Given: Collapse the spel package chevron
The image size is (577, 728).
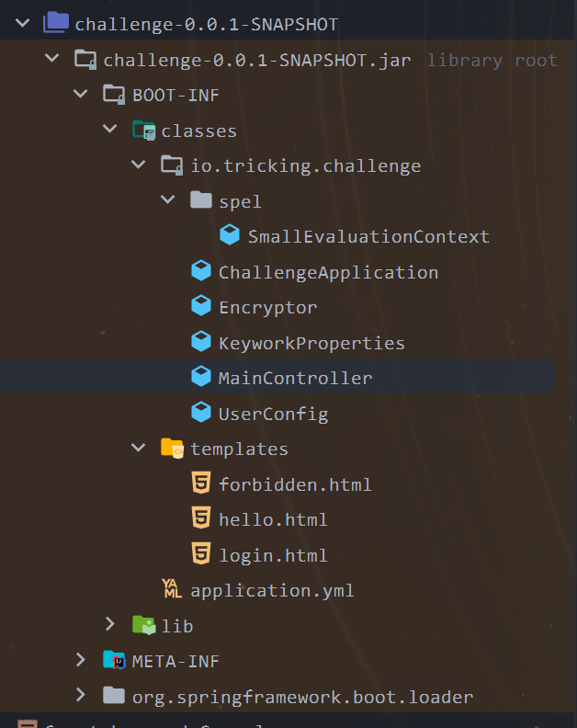Looking at the screenshot, I should tap(168, 201).
